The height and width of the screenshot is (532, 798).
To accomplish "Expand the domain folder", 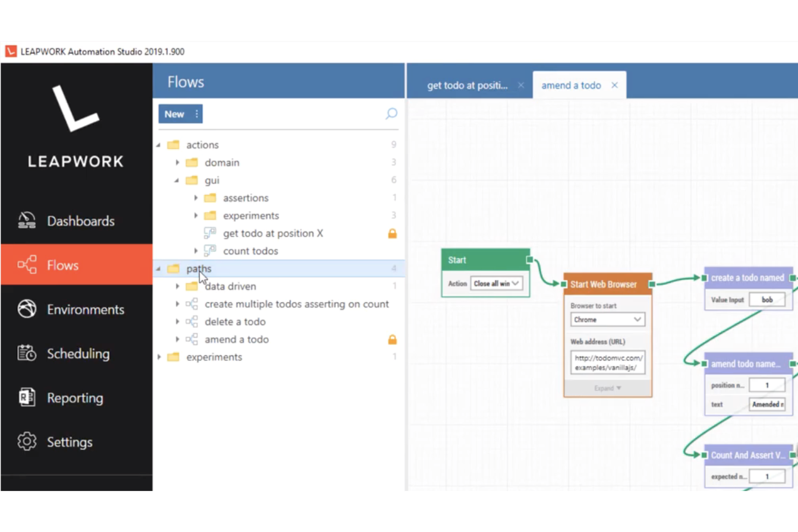I will coord(177,162).
